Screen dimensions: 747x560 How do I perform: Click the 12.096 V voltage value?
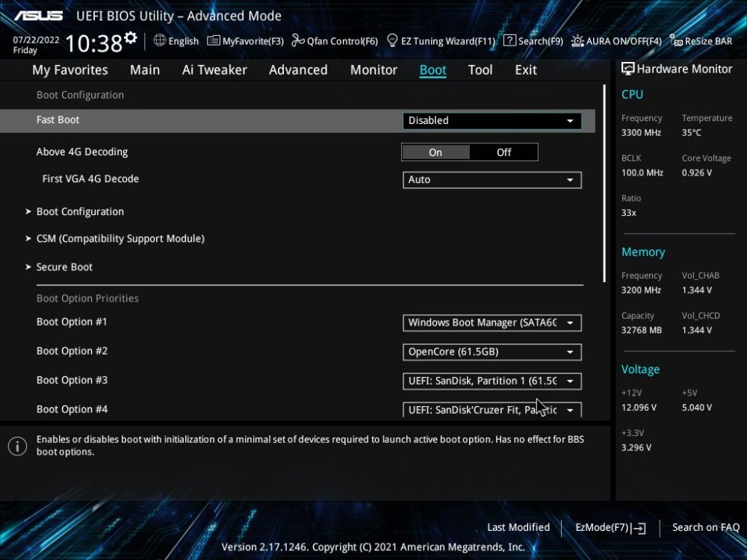[x=639, y=408]
